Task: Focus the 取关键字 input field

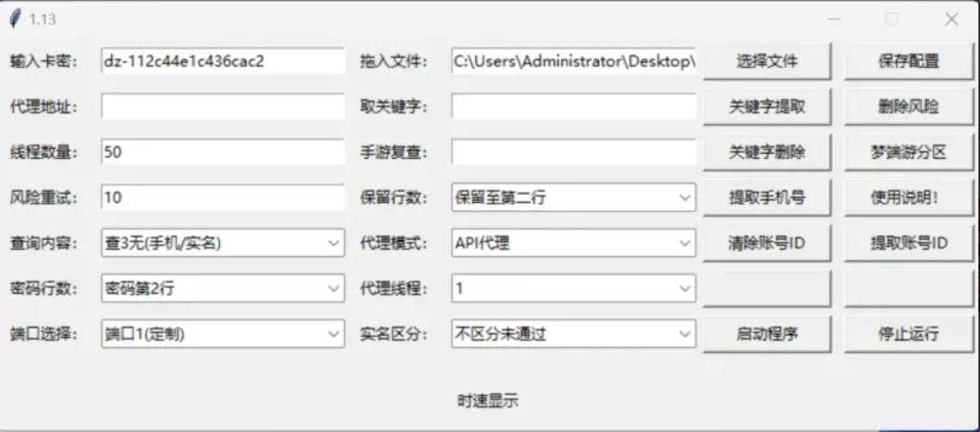Action: (x=573, y=107)
